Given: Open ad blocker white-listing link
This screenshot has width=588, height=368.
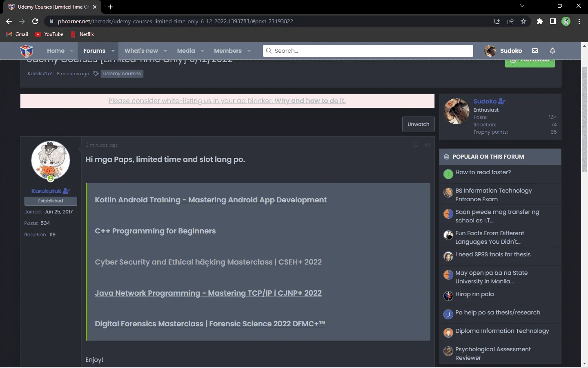Looking at the screenshot, I should click(227, 101).
